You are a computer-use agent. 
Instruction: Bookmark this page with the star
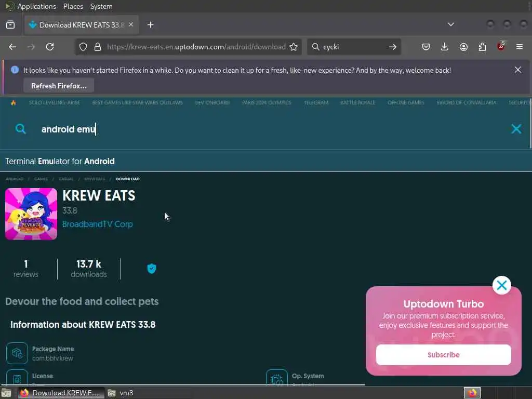[294, 47]
